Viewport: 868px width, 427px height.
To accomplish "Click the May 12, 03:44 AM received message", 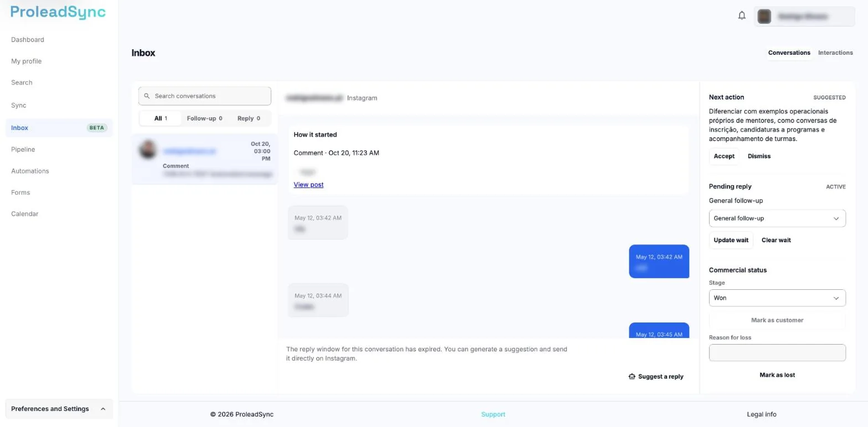I will click(x=318, y=300).
